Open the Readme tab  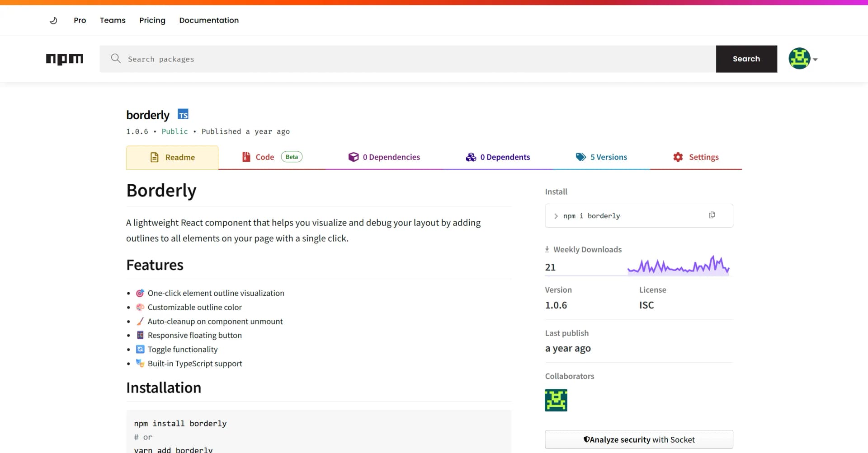click(x=172, y=157)
